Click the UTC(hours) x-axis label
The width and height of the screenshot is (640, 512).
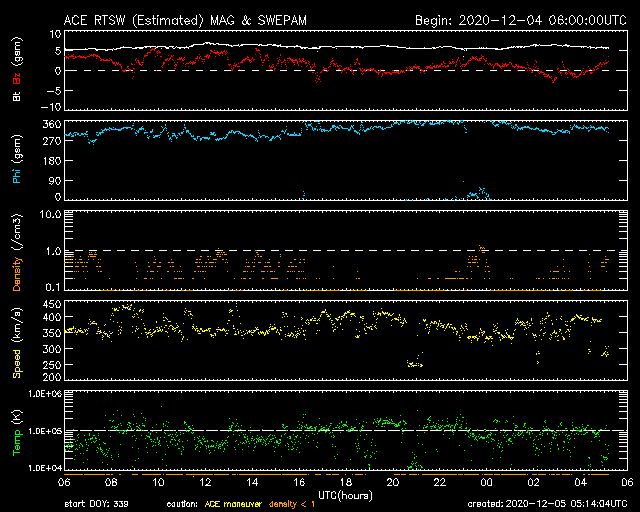tap(346, 494)
